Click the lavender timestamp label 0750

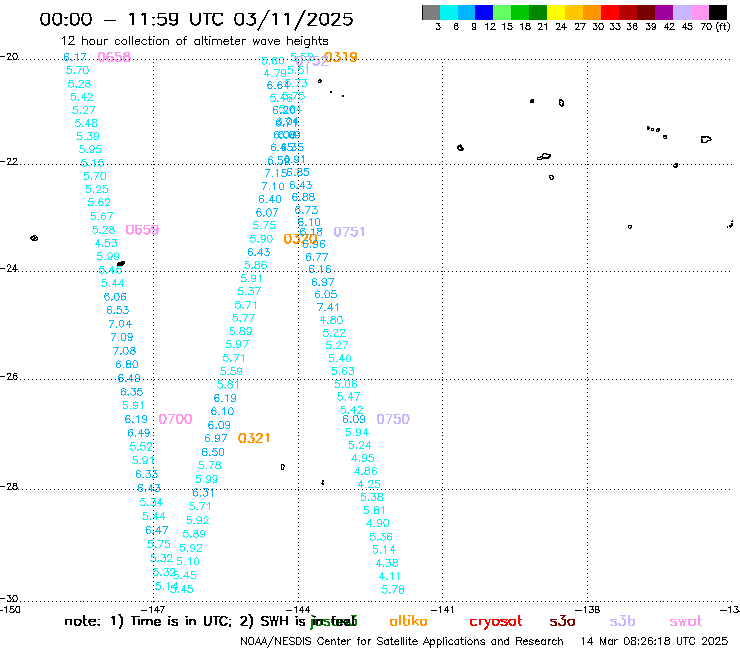pyautogui.click(x=393, y=419)
